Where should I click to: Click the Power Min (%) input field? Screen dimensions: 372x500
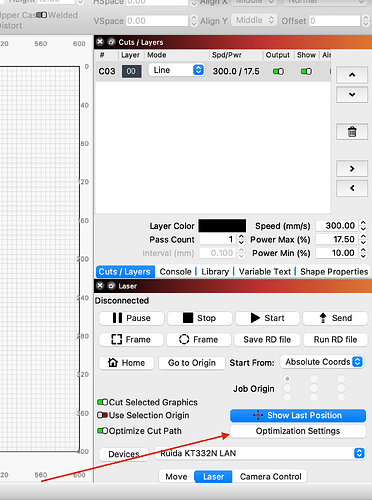pos(337,253)
